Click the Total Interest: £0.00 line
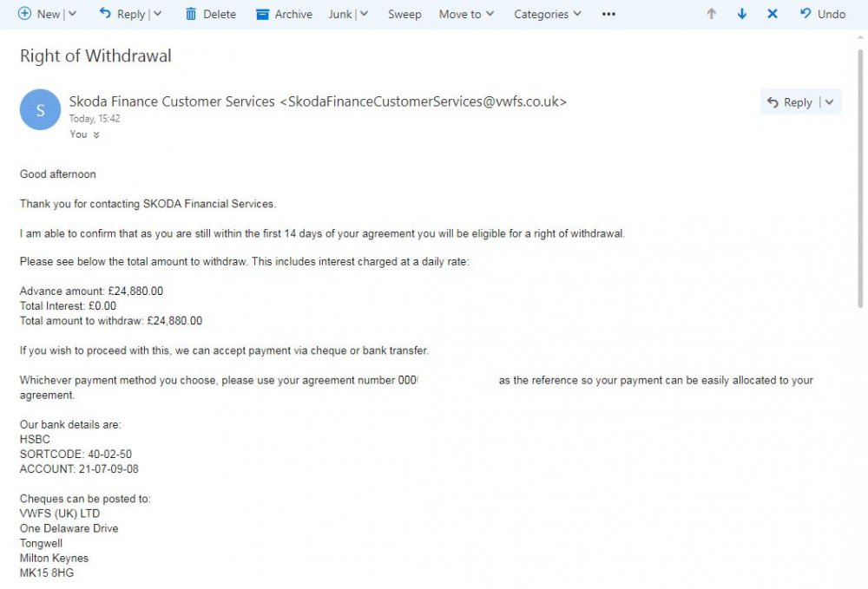Image resolution: width=868 pixels, height=589 pixels. click(x=68, y=306)
